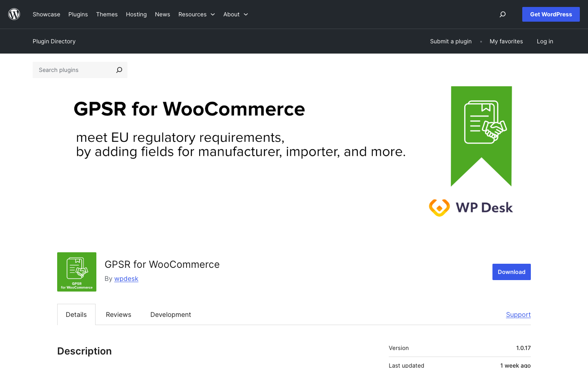Click the Version label text
The width and height of the screenshot is (588, 368).
coord(399,348)
